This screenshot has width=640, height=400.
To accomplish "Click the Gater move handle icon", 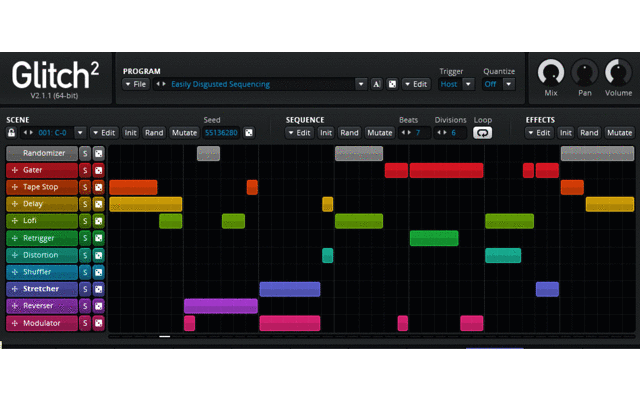I will [x=15, y=170].
